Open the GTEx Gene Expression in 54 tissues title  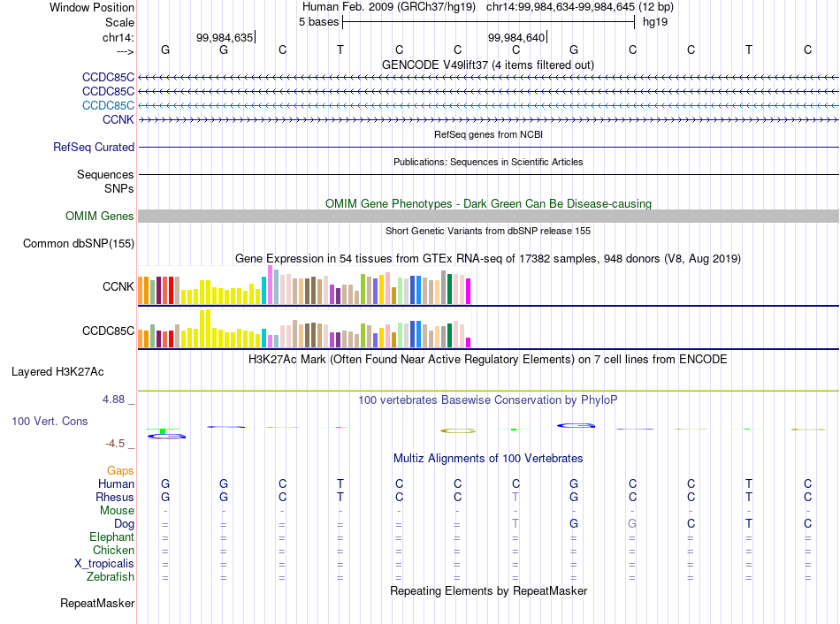click(488, 259)
